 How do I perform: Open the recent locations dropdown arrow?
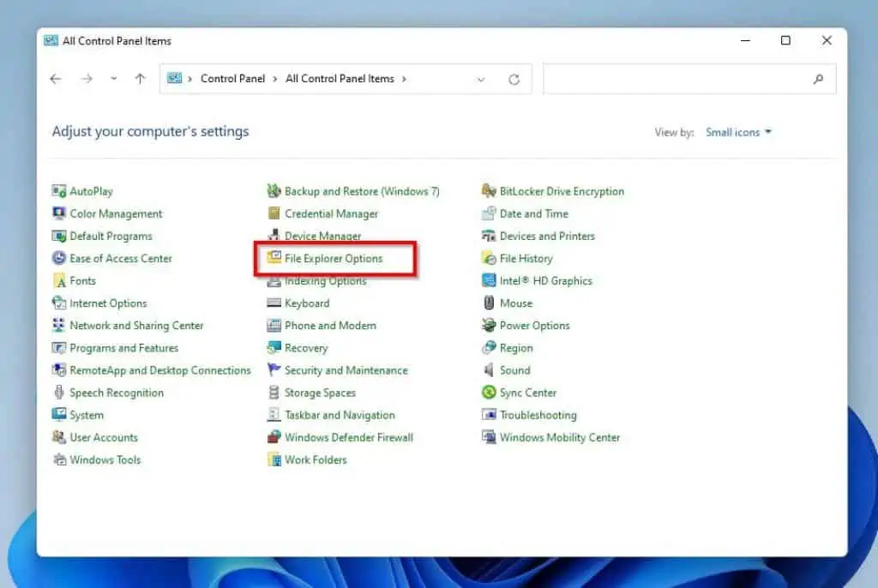tap(114, 79)
